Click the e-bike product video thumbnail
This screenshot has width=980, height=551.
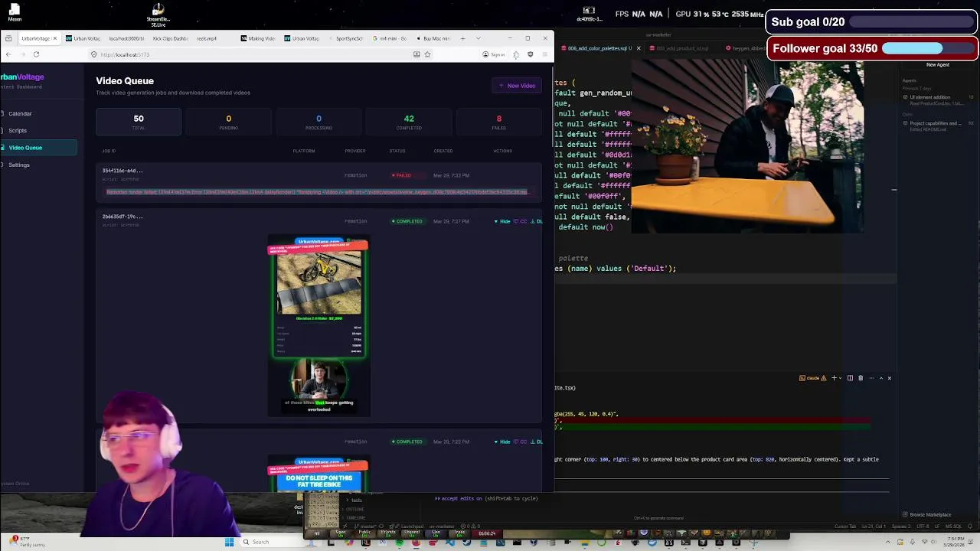(x=319, y=327)
